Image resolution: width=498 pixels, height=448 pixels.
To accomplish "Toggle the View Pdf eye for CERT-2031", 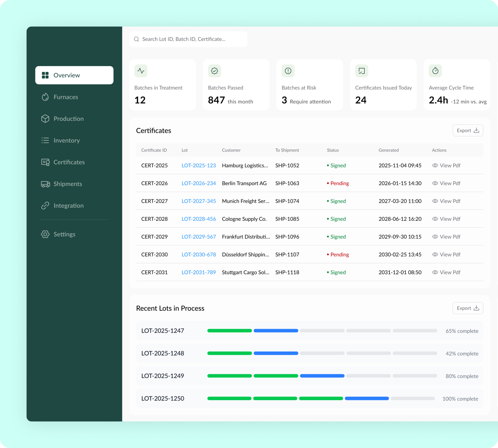I will [435, 272].
